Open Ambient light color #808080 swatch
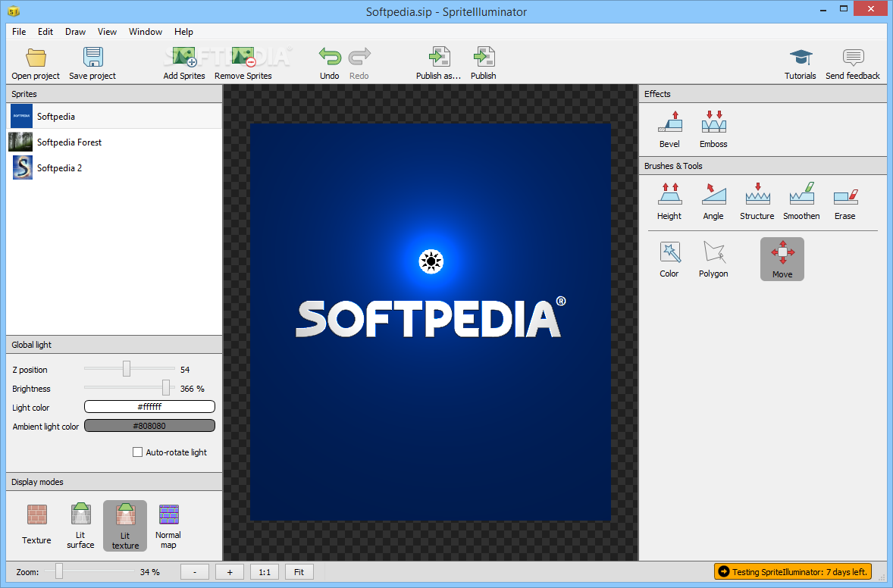Screen dimensions: 893x588 [x=150, y=426]
